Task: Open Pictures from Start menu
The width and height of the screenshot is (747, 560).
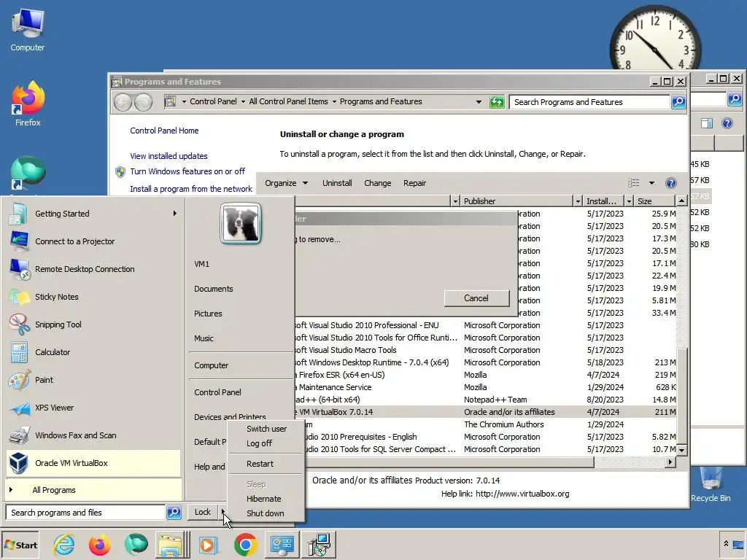Action: 208,314
